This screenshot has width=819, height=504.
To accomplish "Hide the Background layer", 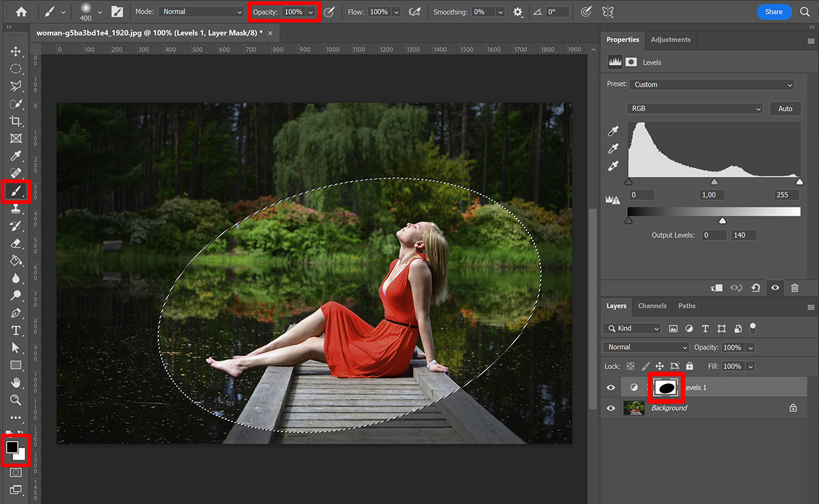I will point(611,408).
